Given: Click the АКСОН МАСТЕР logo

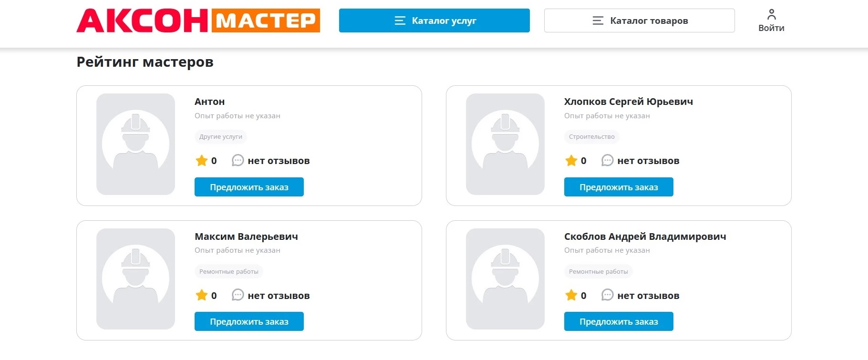Looking at the screenshot, I should point(199,20).
